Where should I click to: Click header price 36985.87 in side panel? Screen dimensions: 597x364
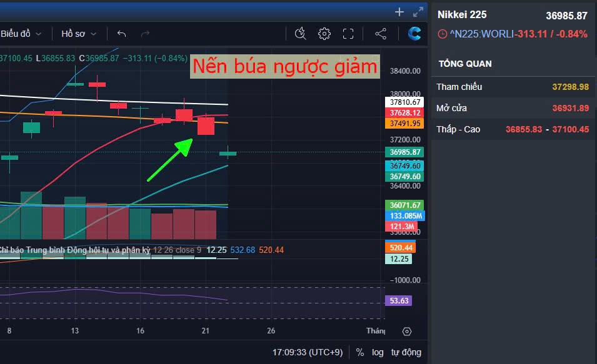tap(566, 16)
